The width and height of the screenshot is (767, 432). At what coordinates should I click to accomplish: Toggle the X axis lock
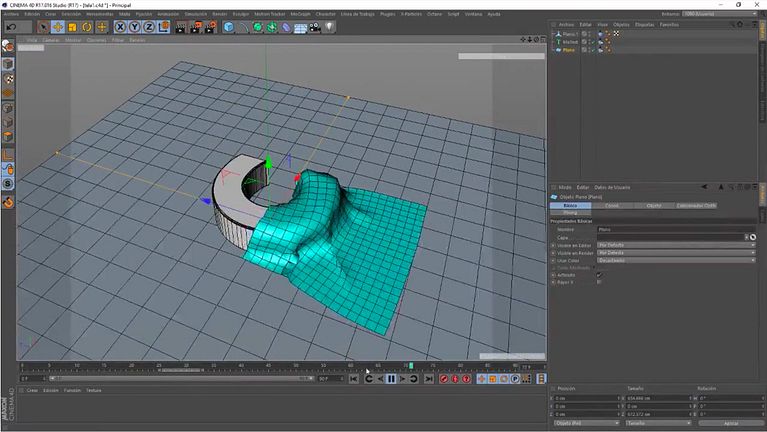[120, 27]
